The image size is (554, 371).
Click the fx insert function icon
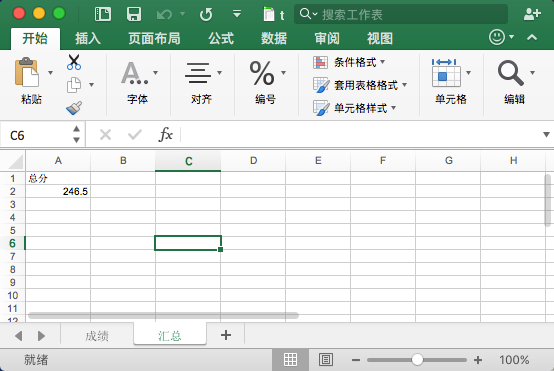pyautogui.click(x=166, y=135)
